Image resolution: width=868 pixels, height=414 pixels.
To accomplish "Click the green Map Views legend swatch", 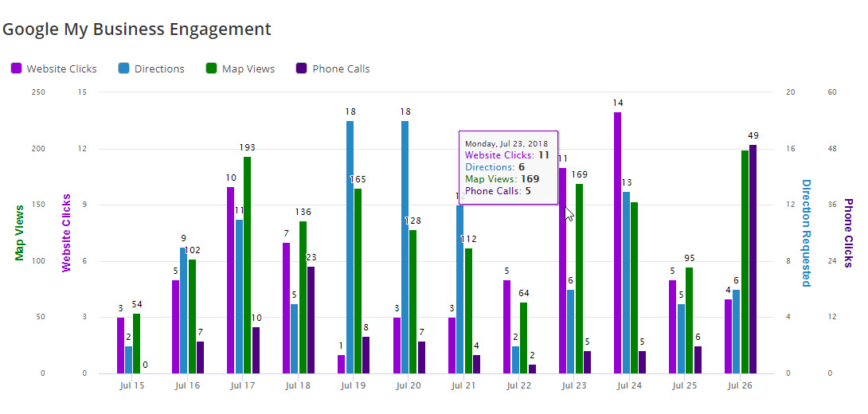I will (212, 68).
